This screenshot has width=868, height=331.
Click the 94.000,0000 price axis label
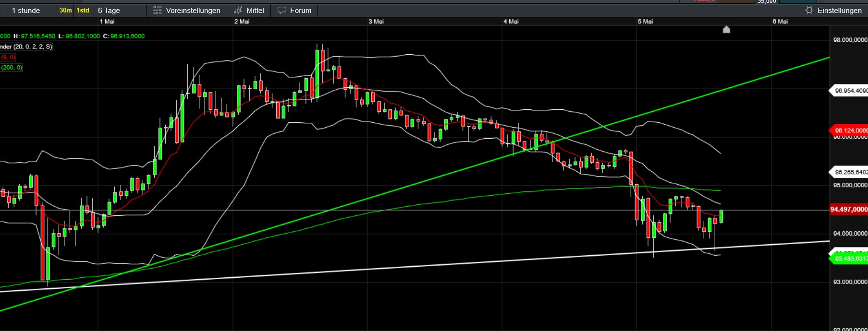[850, 234]
